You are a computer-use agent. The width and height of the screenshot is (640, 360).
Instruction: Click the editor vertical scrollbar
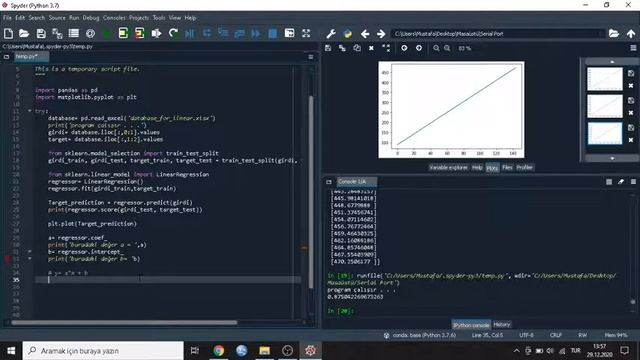pyautogui.click(x=311, y=192)
